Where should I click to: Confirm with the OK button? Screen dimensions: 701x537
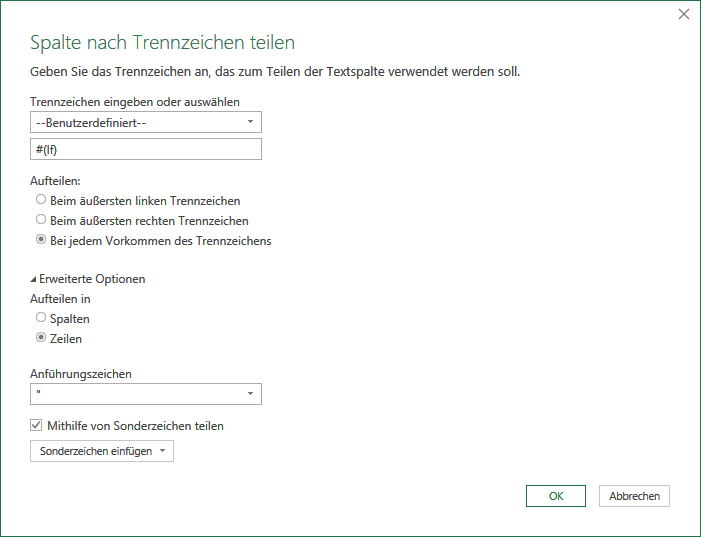pos(556,496)
